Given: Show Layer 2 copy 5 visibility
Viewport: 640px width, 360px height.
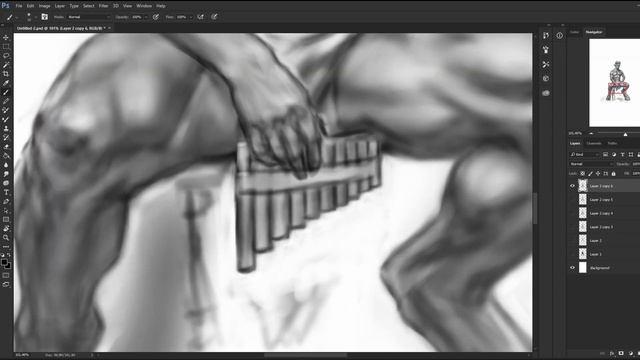Looking at the screenshot, I should [572, 200].
